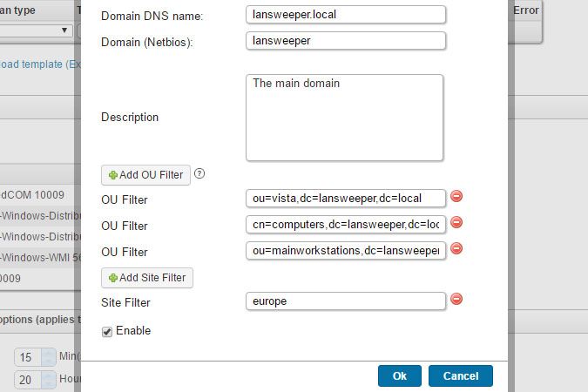The height and width of the screenshot is (392, 588).
Task: Click inside the Description text area
Action: click(x=345, y=117)
